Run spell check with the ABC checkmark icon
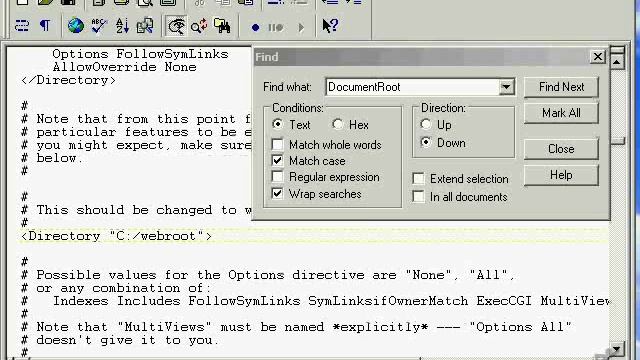Viewport: 640px width, 360px height. point(99,27)
